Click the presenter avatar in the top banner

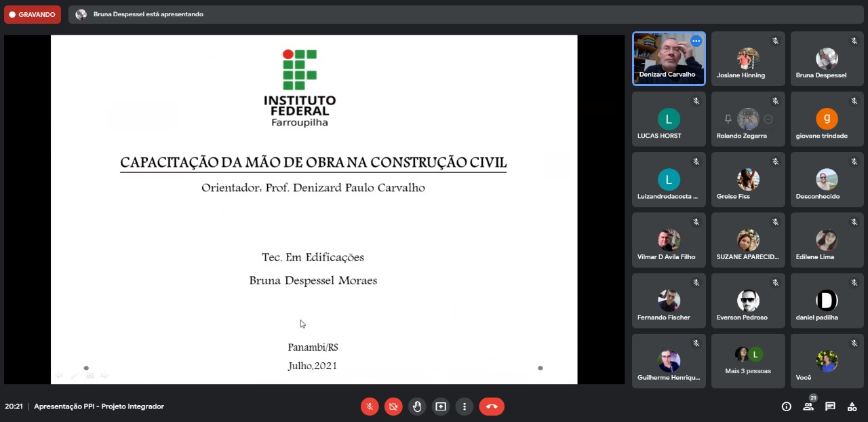point(81,14)
